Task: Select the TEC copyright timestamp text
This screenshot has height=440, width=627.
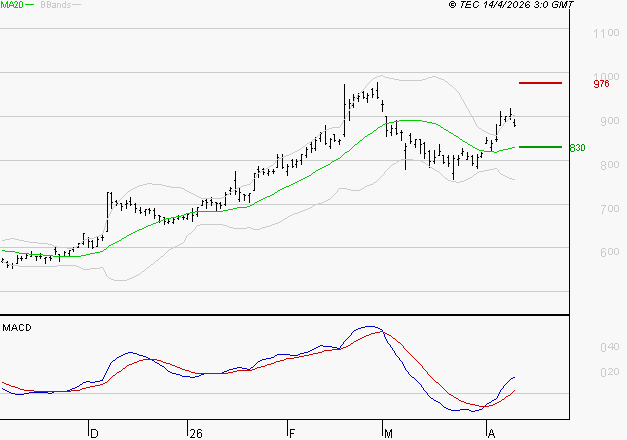Action: (x=511, y=5)
